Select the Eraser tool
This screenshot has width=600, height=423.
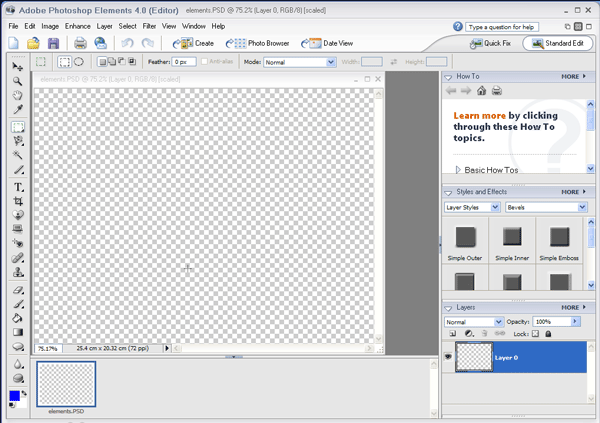pos(18,289)
